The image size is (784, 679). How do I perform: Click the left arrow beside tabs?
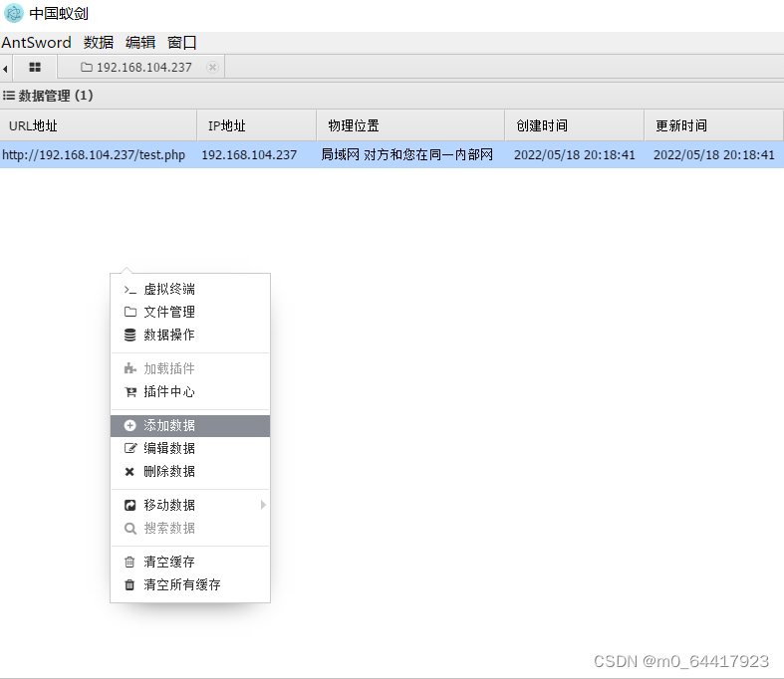tap(5, 69)
